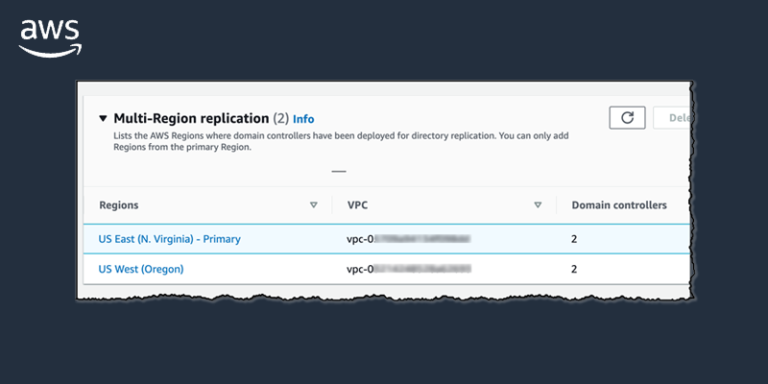Click the small dash handle above the table
This screenshot has width=768, height=384.
coord(339,171)
